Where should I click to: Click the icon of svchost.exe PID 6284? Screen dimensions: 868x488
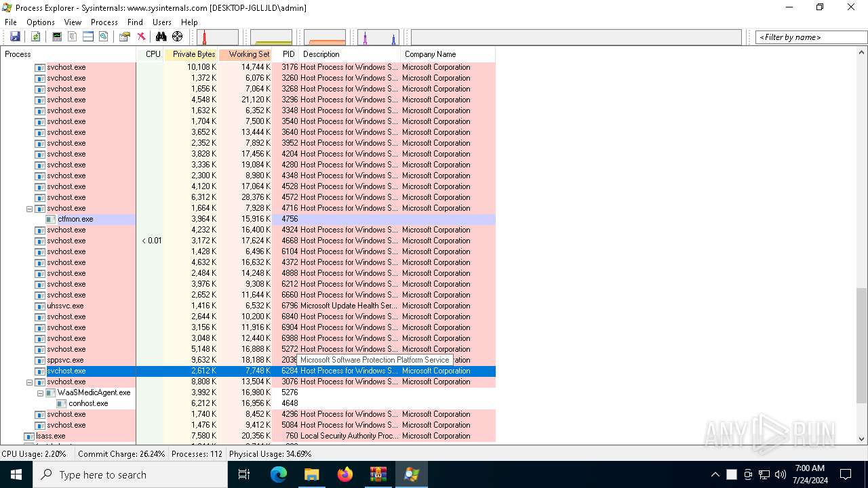point(40,371)
